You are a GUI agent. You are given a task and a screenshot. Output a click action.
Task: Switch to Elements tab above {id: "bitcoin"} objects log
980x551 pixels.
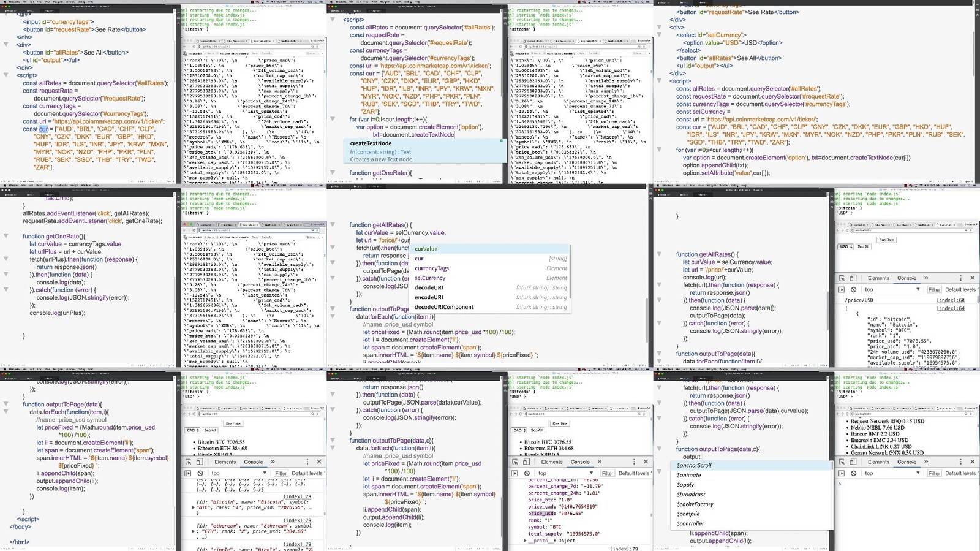(x=225, y=462)
